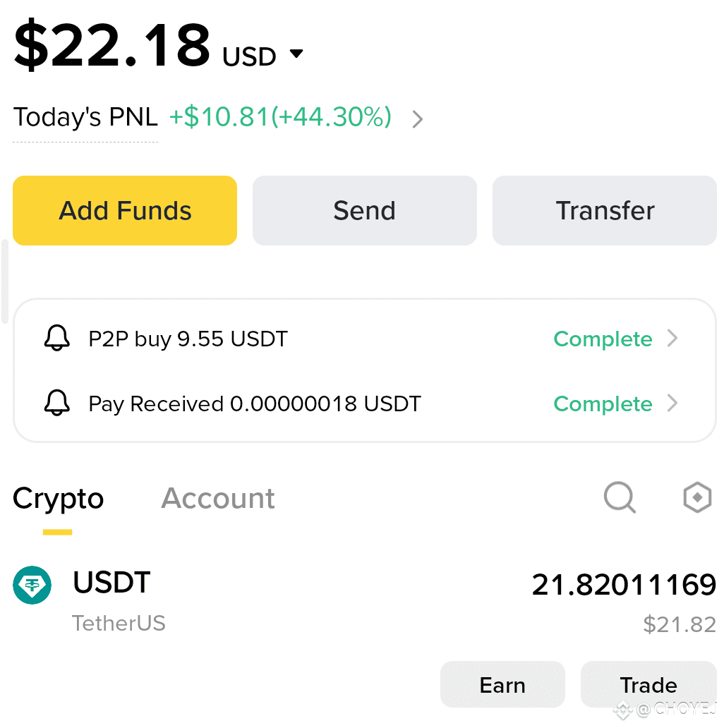Click the Transfer button

click(x=604, y=210)
